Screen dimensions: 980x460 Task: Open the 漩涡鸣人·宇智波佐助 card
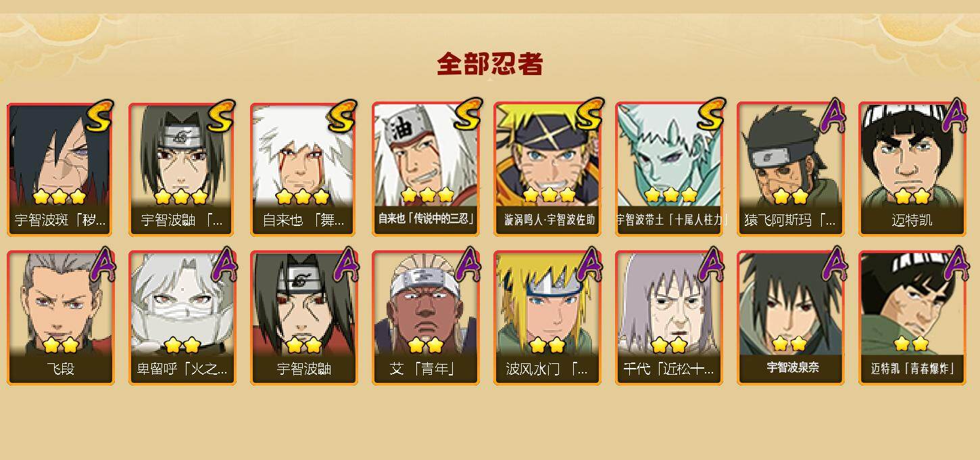tap(547, 169)
